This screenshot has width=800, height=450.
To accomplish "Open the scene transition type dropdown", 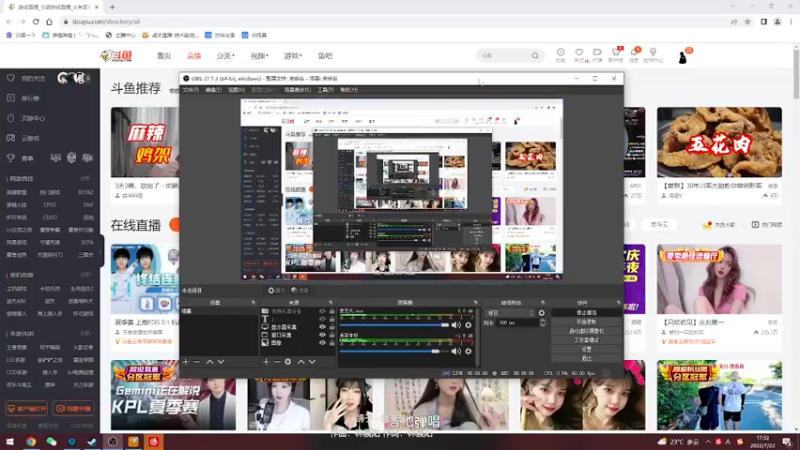I will coord(510,313).
